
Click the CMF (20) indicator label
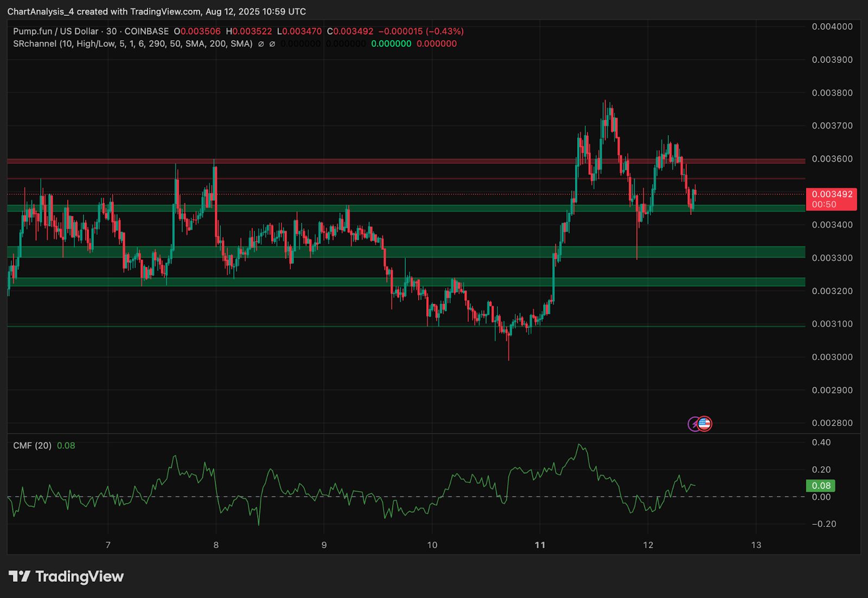(32, 446)
